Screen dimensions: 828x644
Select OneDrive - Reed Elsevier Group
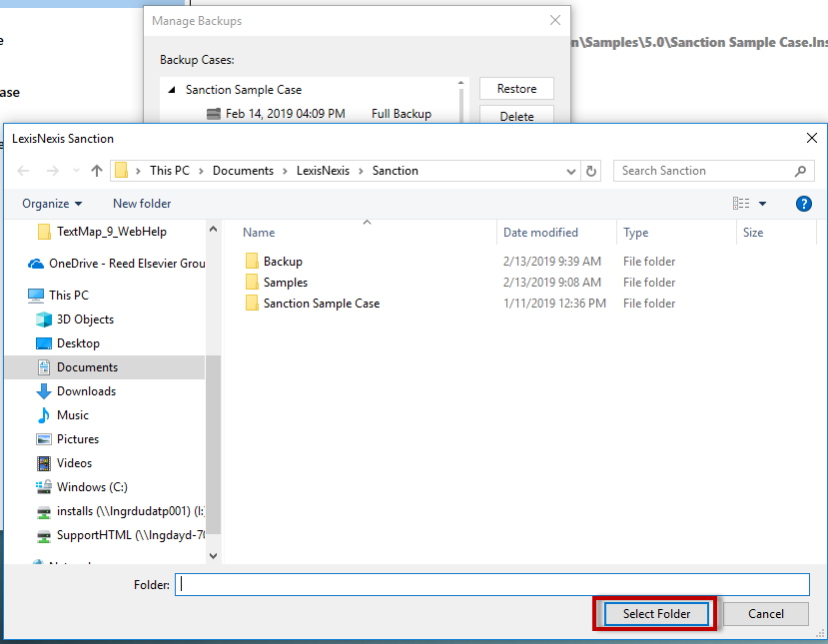pyautogui.click(x=127, y=264)
